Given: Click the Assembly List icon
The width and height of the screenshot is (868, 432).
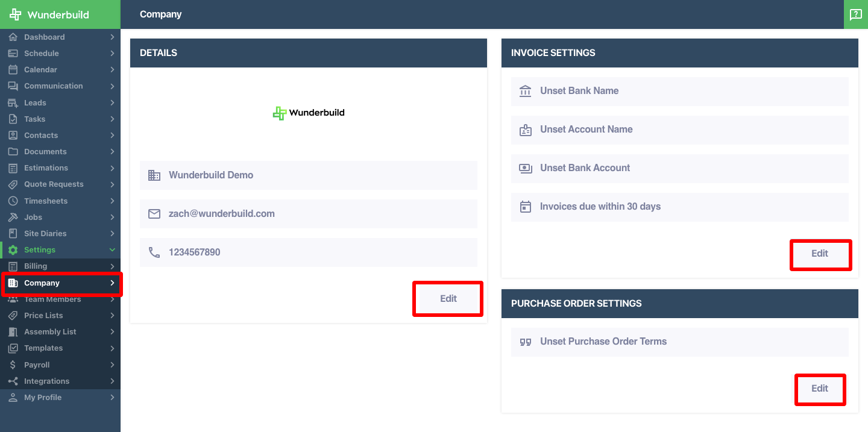Looking at the screenshot, I should pos(13,332).
